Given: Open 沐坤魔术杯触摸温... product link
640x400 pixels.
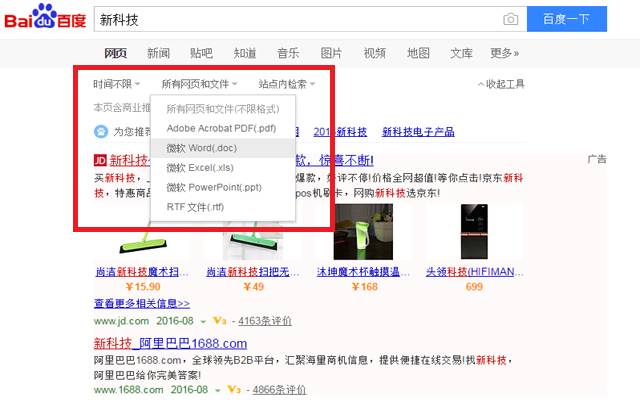Looking at the screenshot, I should point(363,272).
